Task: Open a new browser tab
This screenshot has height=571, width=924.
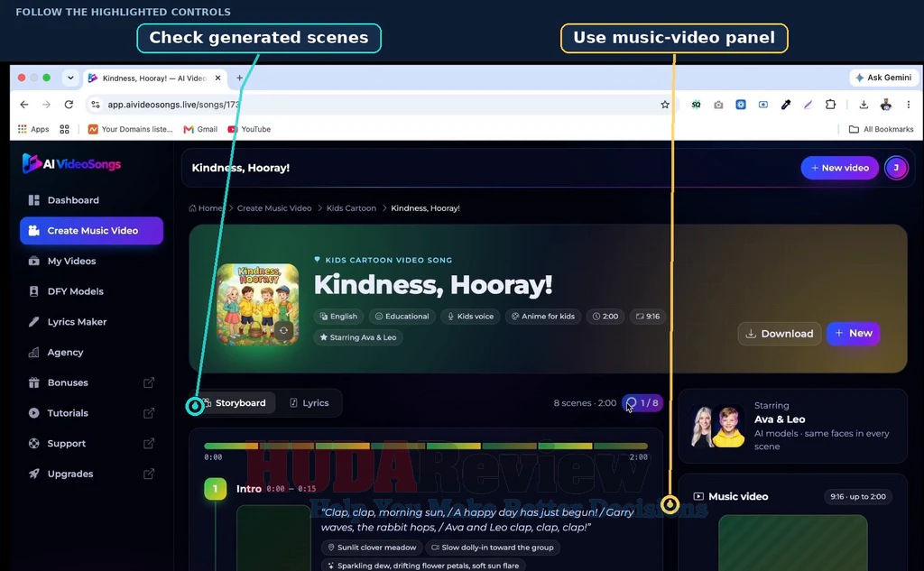Action: coord(239,78)
